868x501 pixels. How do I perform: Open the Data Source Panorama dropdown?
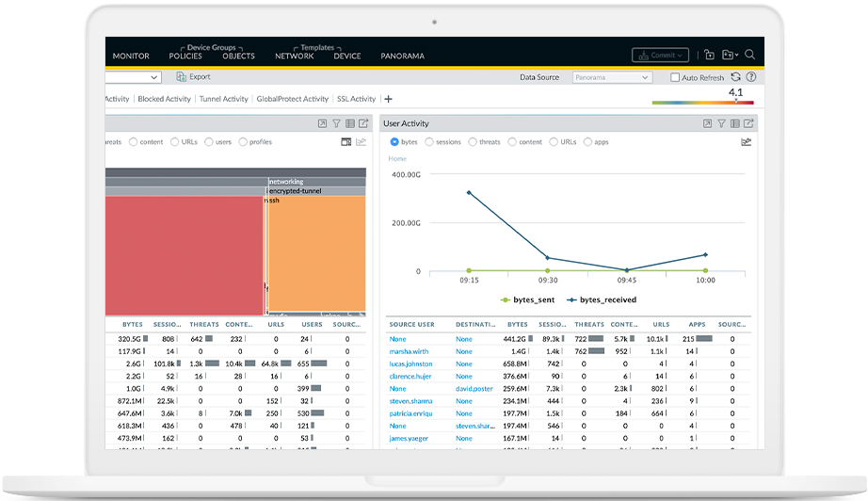(612, 78)
